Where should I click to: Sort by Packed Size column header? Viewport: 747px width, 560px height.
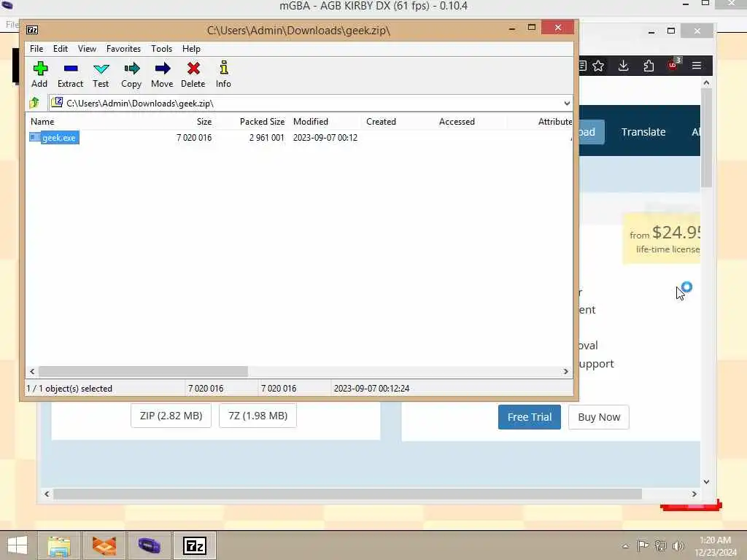point(262,122)
